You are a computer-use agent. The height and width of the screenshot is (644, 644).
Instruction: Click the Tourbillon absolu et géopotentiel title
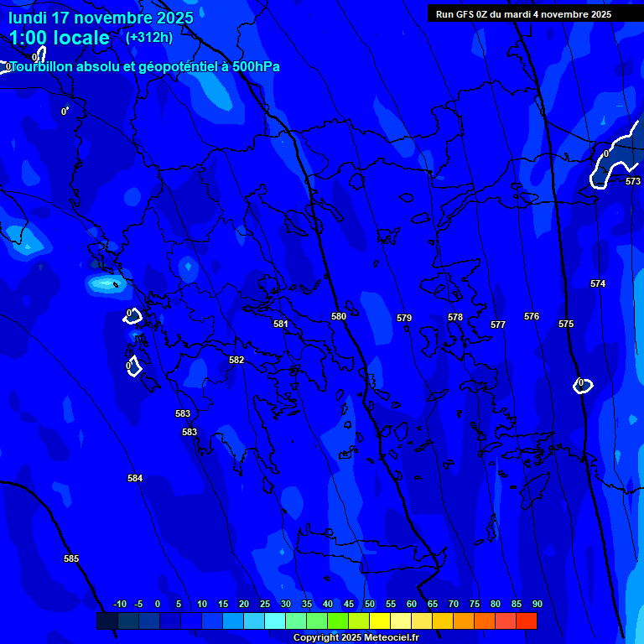pyautogui.click(x=144, y=66)
